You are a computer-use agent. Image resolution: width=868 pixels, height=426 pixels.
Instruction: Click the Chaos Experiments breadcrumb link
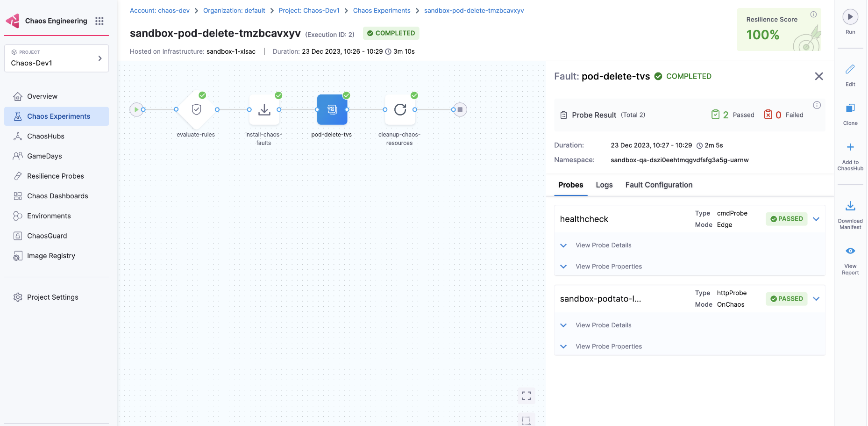[x=381, y=11]
